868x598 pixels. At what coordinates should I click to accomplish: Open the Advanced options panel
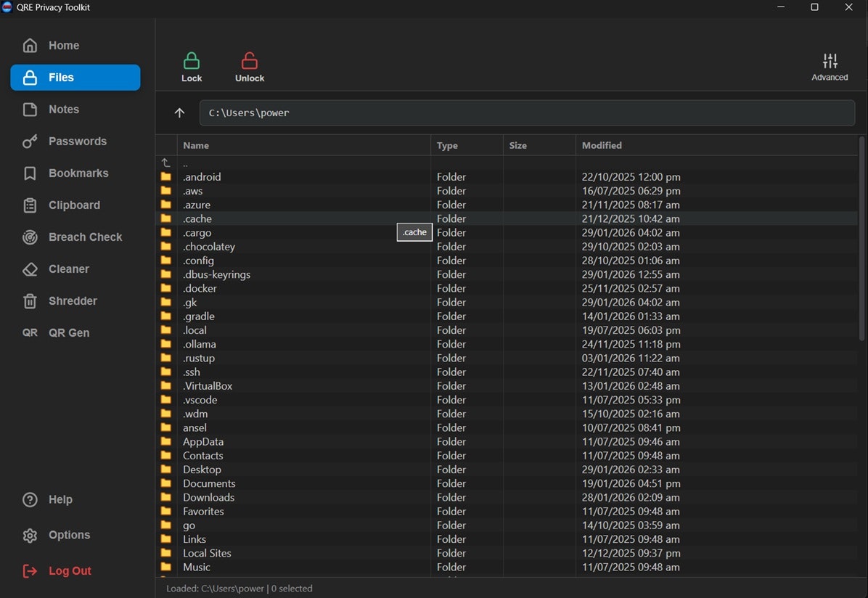click(x=830, y=65)
